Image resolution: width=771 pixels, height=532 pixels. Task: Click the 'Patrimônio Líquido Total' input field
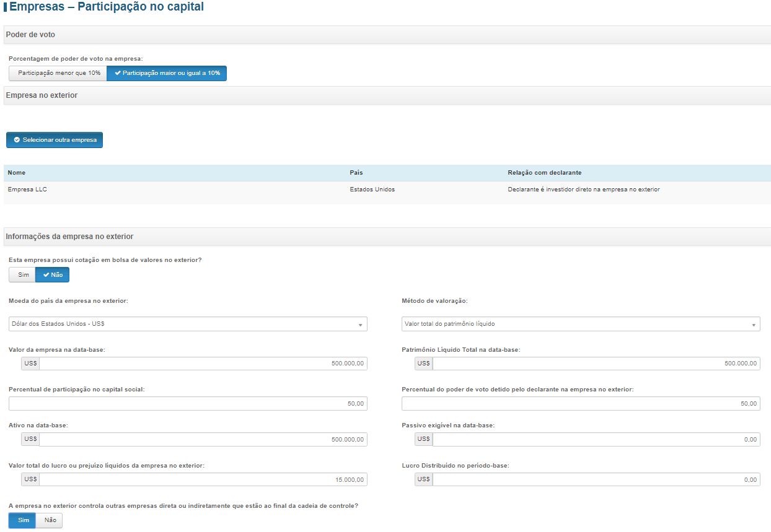596,364
